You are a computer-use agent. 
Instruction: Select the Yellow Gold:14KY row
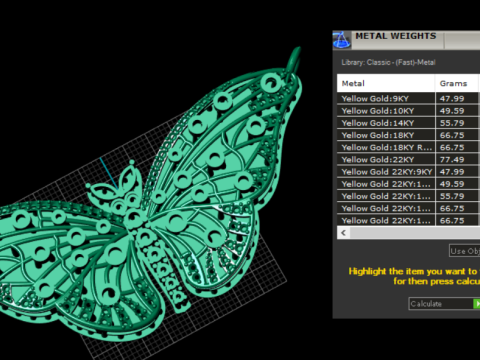tap(408, 123)
